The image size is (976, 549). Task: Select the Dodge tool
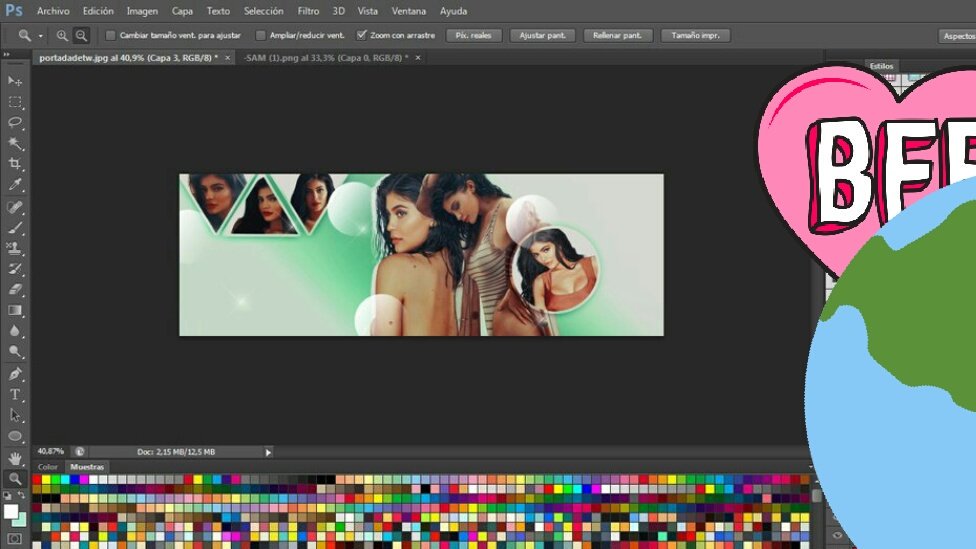coord(15,352)
